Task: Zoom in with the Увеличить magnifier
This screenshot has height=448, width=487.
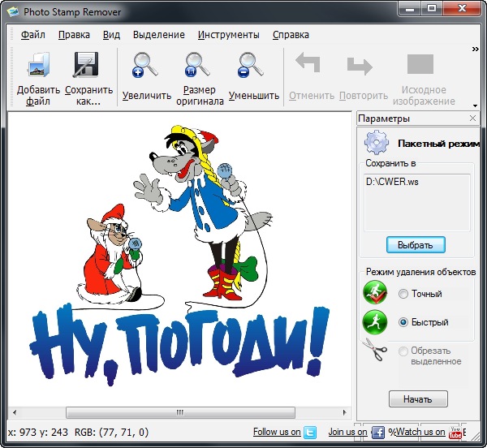Action: tap(146, 67)
